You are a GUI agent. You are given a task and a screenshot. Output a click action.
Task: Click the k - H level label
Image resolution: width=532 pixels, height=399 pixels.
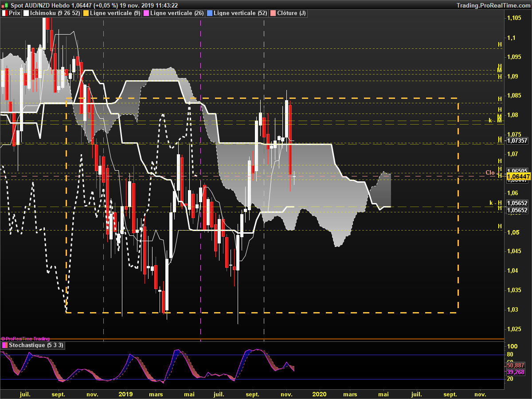pyautogui.click(x=495, y=203)
